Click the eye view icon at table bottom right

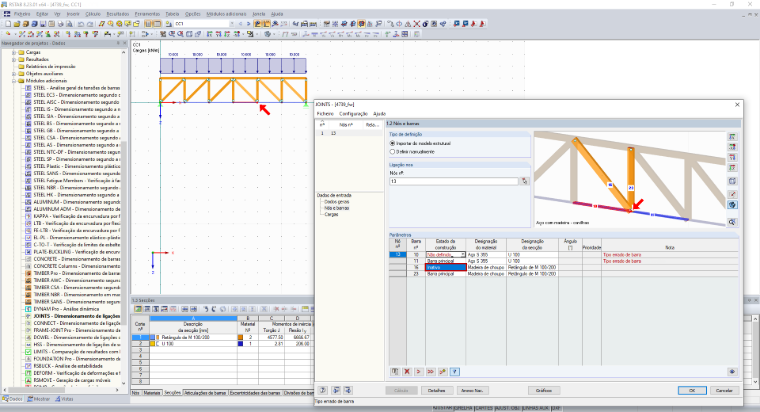tap(732, 372)
